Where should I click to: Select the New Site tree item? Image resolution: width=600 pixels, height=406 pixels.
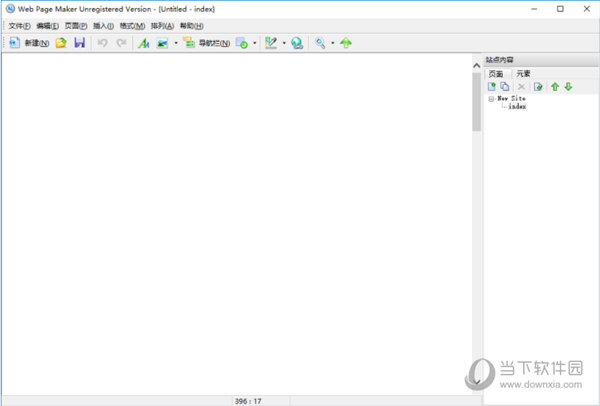511,99
